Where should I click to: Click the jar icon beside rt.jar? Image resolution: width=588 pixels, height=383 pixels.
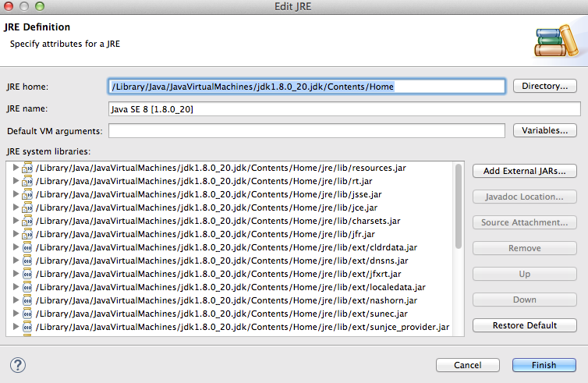click(28, 181)
